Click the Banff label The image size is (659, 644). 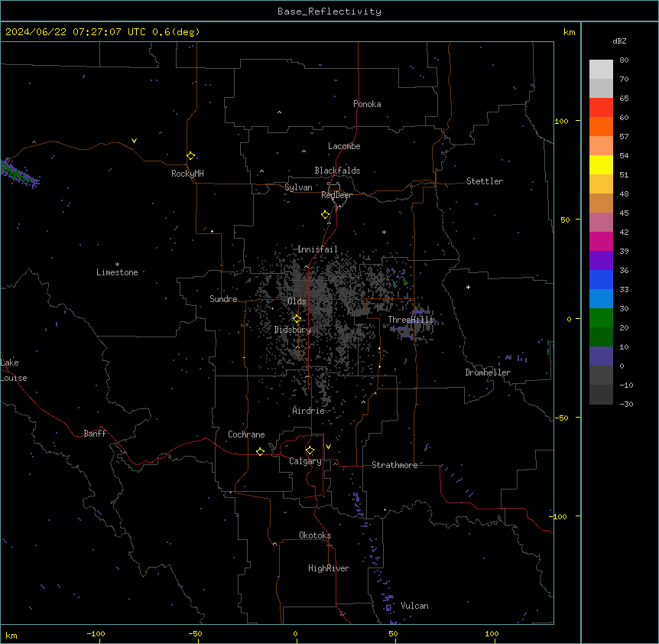point(95,434)
